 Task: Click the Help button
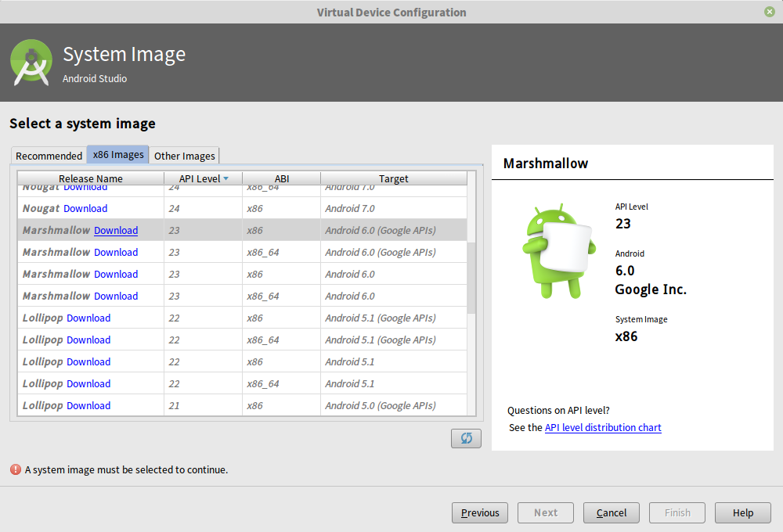tap(742, 512)
